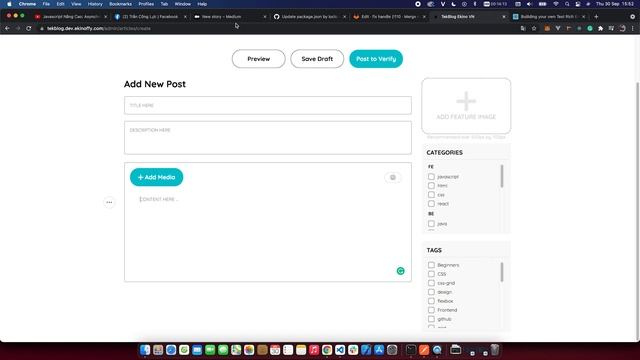Click the Add Media button
Image resolution: width=640 pixels, height=360 pixels.
click(x=157, y=177)
